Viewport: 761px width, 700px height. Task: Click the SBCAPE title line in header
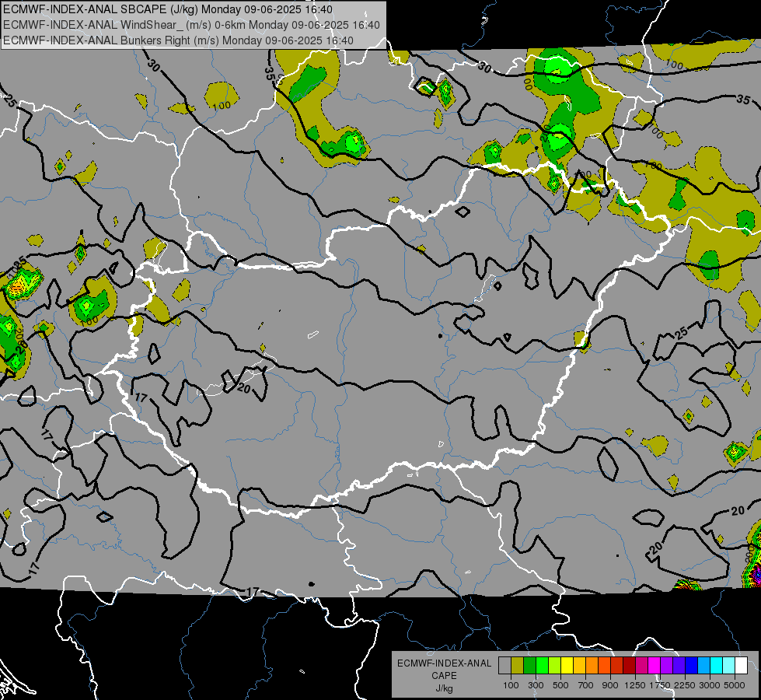point(168,9)
